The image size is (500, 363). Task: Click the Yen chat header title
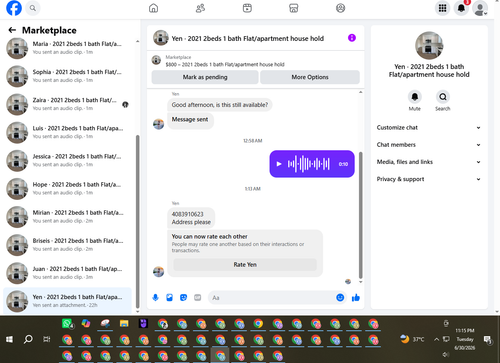pyautogui.click(x=248, y=38)
